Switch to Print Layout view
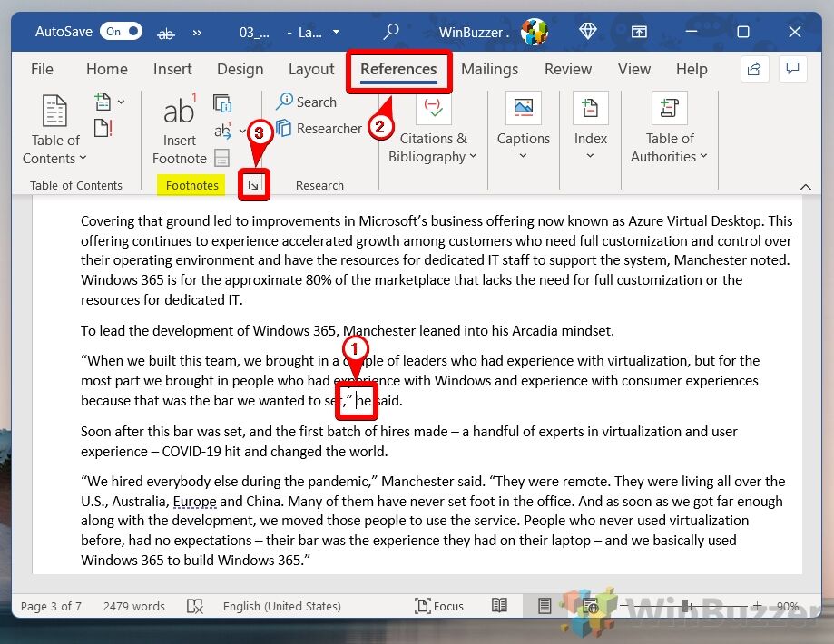 coord(544,606)
